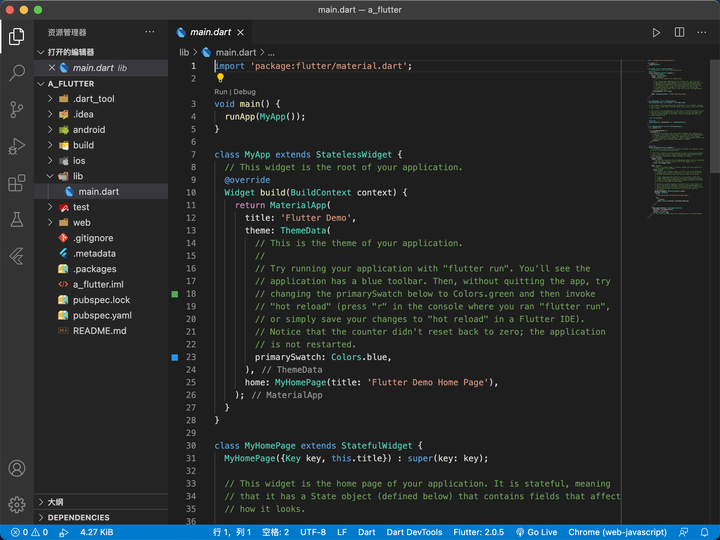The image size is (720, 540).
Task: Open the feedback icon in status bar
Action: pos(684,532)
